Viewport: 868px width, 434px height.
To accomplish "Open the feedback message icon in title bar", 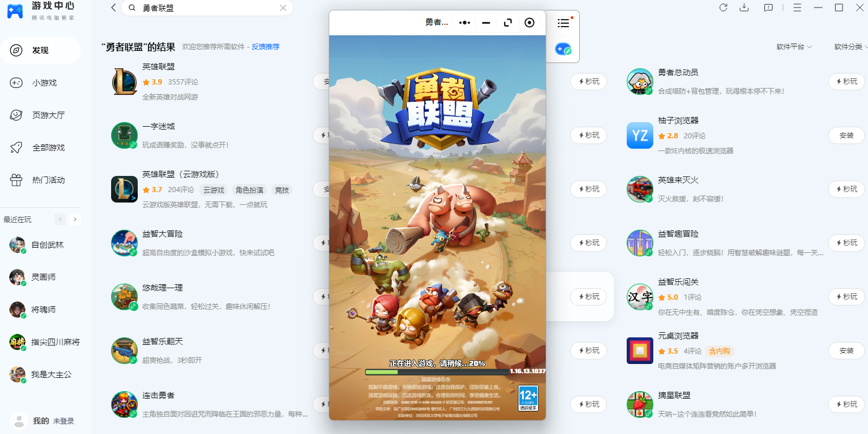I will click(x=768, y=8).
